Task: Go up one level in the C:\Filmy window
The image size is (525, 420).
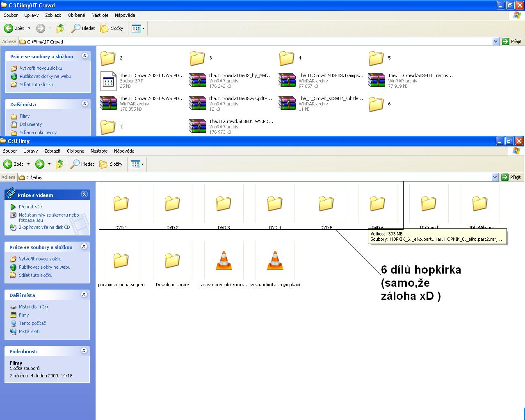Action: pyautogui.click(x=59, y=164)
